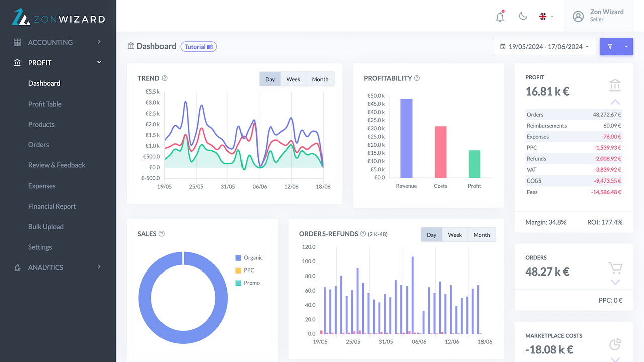The image size is (644, 362).
Task: Click the Accounting grid icon in sidebar
Action: 18,42
